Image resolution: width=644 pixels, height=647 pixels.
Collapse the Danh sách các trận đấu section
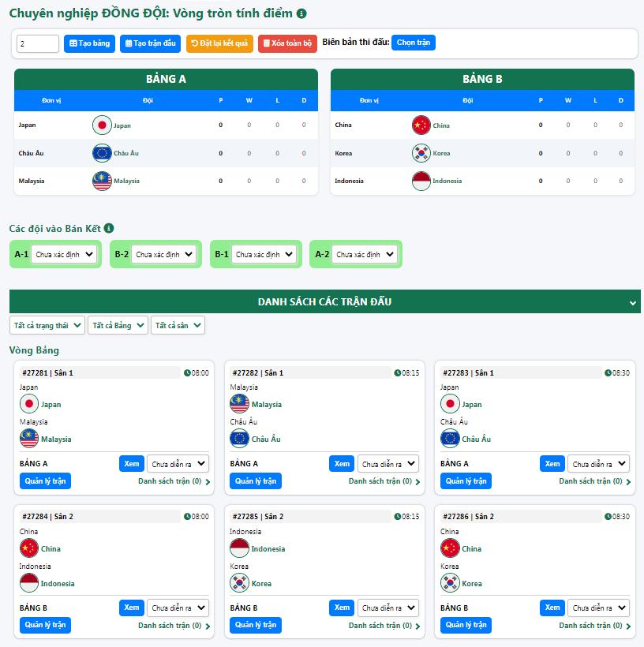632,302
